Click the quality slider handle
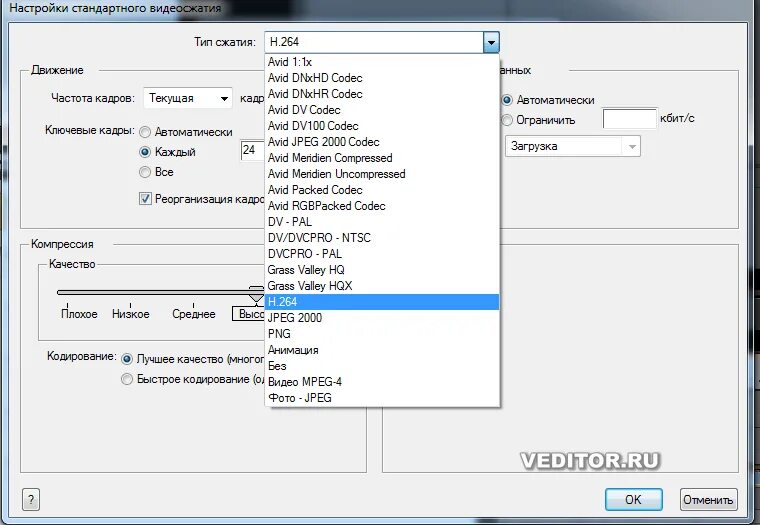The image size is (760, 525). (256, 294)
